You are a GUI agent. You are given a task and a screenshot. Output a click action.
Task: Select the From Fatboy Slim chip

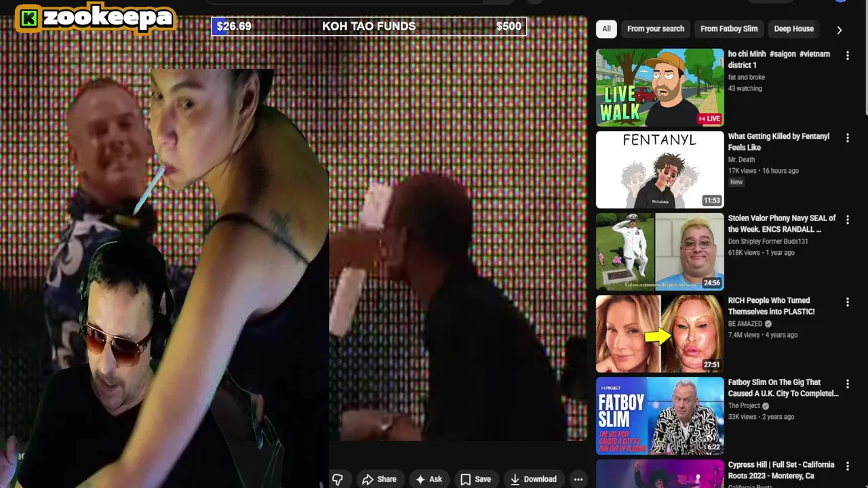pos(729,29)
